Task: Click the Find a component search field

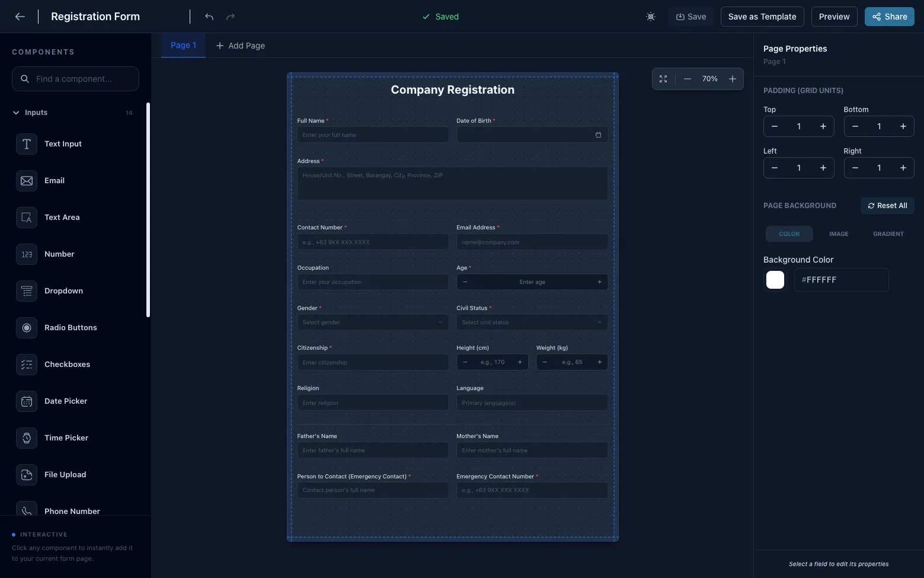Action: coord(75,78)
